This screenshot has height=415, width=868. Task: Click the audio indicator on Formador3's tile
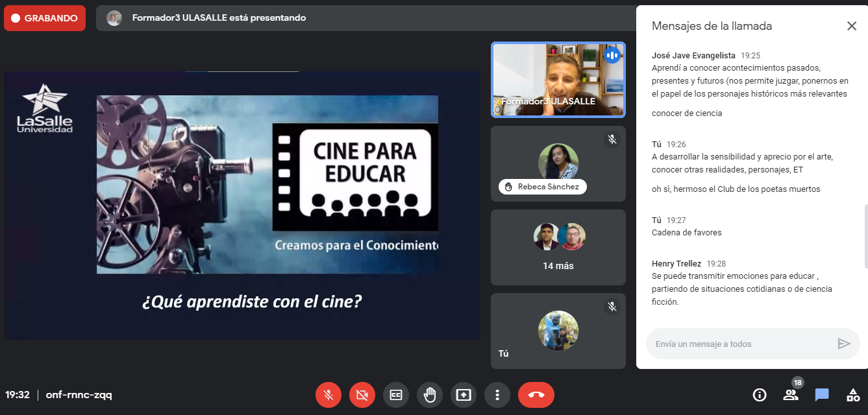[x=612, y=56]
